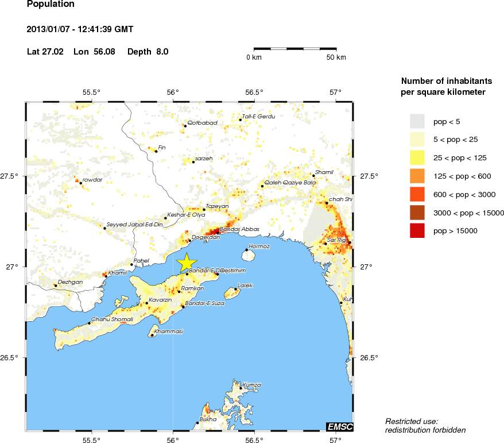
Task: Select the 'Chahu Shomali' label
Action: pyautogui.click(x=112, y=319)
